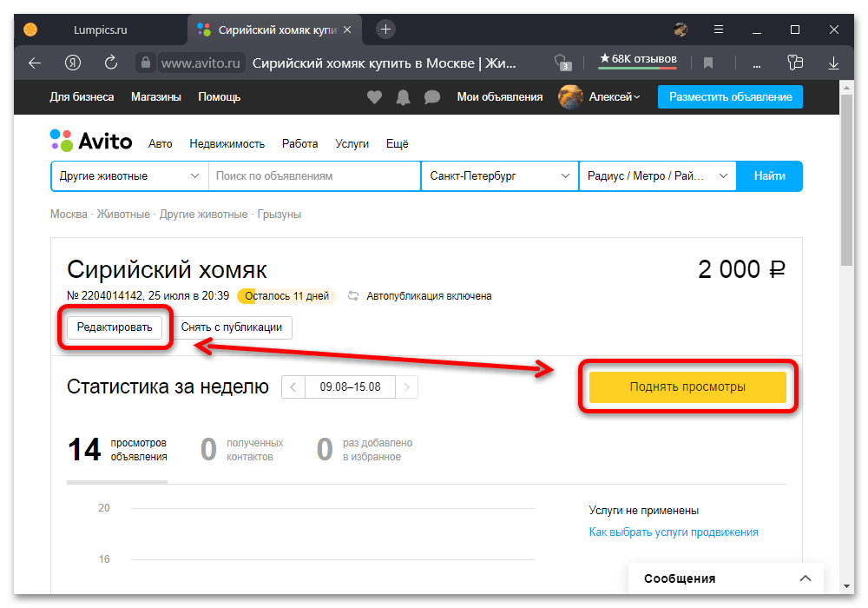The width and height of the screenshot is (868, 608).
Task: Expand the Ещё categories menu
Action: (x=397, y=144)
